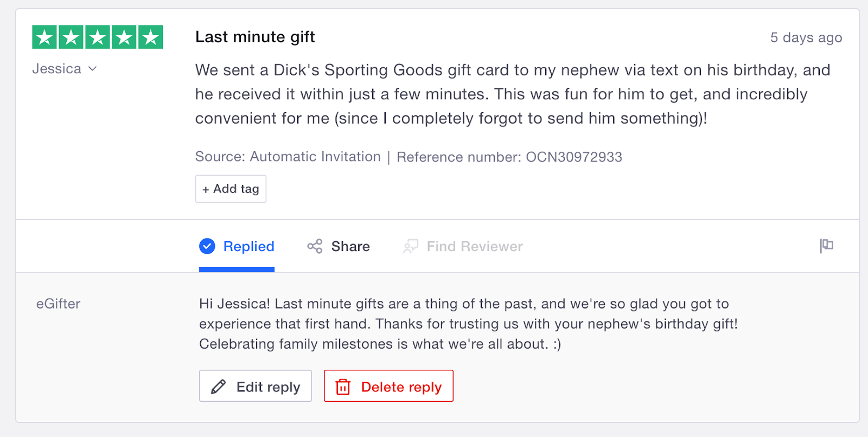868x437 pixels.
Task: Choose the Share text label
Action: point(350,246)
